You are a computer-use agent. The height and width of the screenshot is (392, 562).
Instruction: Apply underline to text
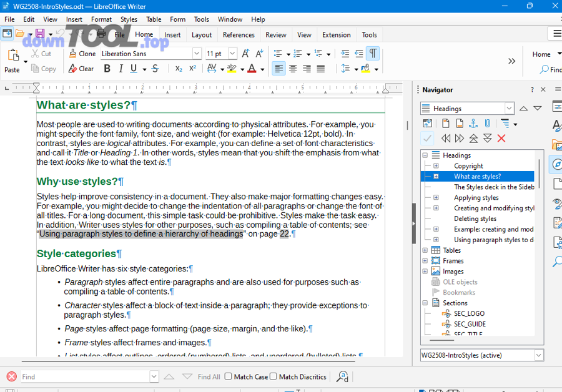pyautogui.click(x=134, y=69)
